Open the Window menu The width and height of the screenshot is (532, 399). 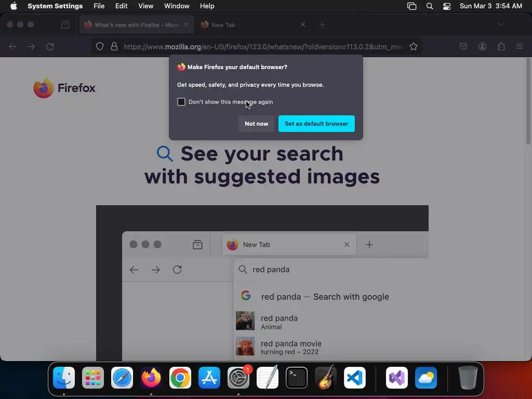point(177,6)
